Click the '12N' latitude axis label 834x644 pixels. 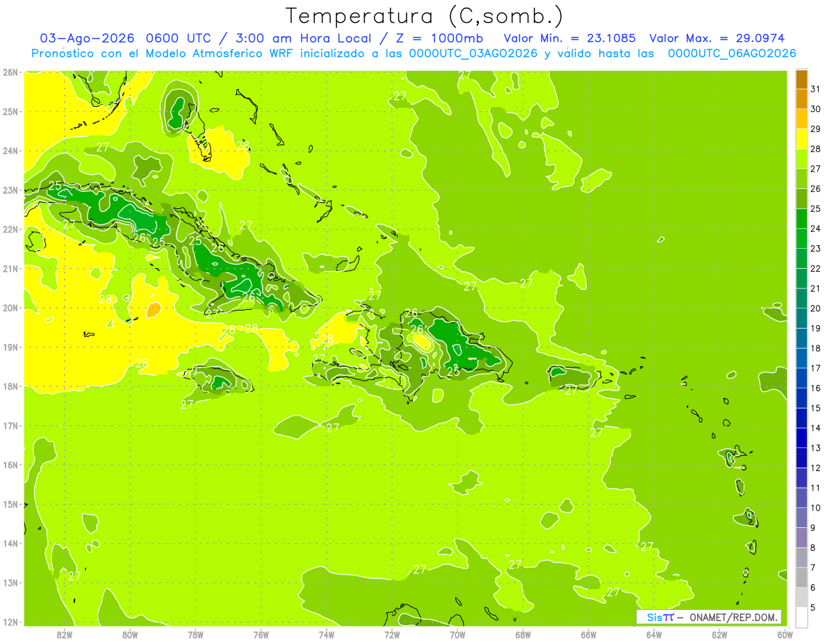[10, 622]
